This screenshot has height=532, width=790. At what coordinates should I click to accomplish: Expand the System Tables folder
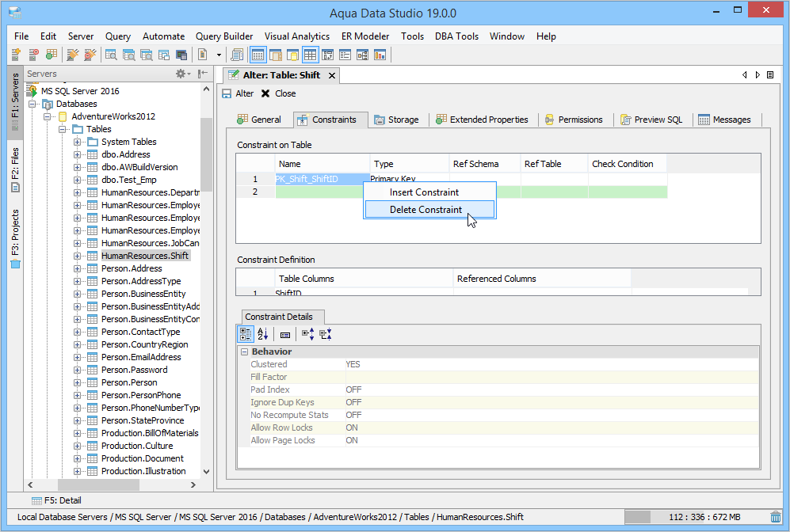coord(78,142)
